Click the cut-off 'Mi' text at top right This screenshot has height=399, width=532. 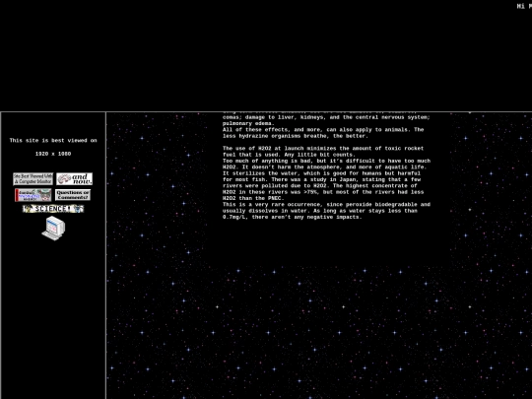[x=524, y=6]
